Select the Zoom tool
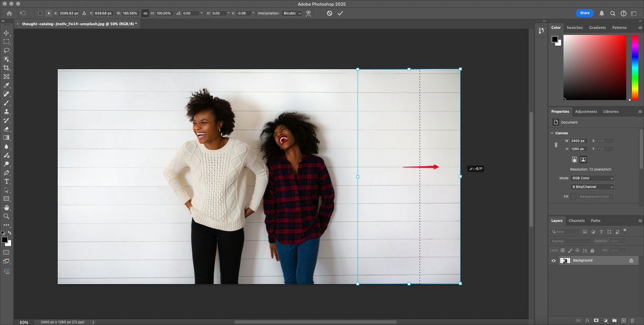Image resolution: width=644 pixels, height=325 pixels. (x=7, y=216)
